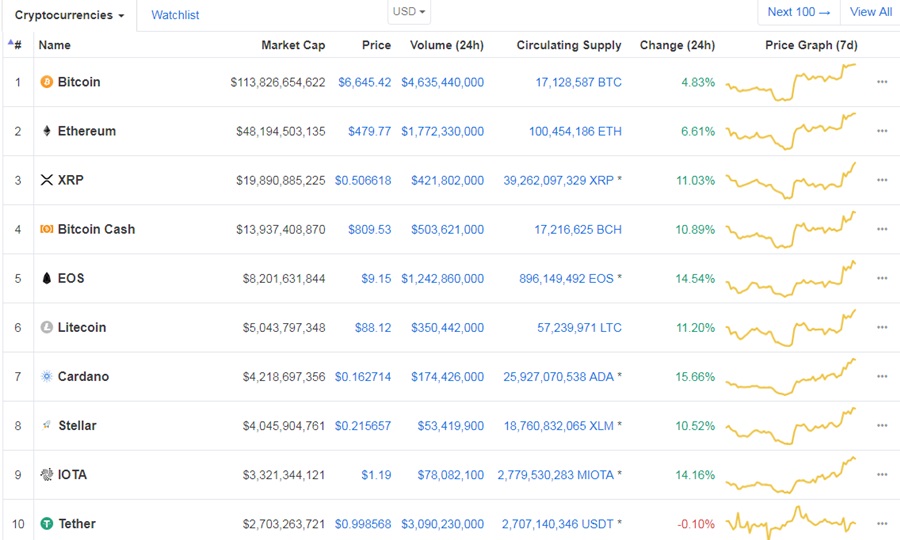Switch to the Watchlist tab
This screenshot has height=540, width=900.
click(175, 15)
